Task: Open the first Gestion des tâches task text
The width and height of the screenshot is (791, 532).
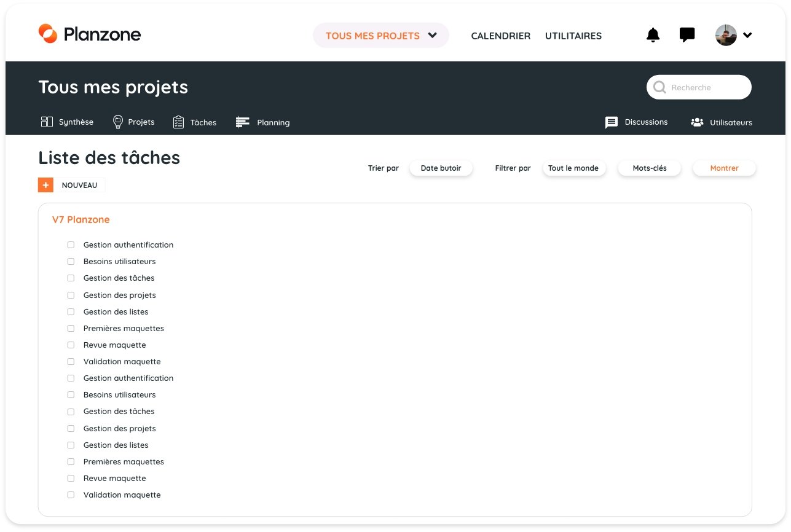Action: [x=119, y=278]
